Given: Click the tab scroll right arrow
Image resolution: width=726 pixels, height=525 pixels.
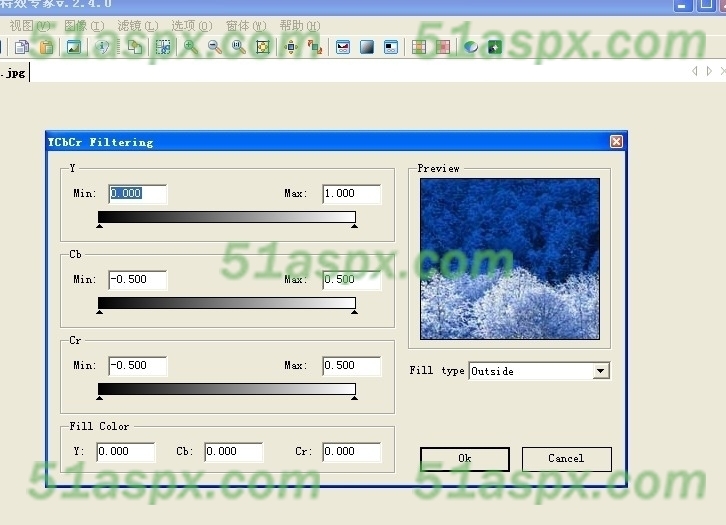Looking at the screenshot, I should pos(709,71).
